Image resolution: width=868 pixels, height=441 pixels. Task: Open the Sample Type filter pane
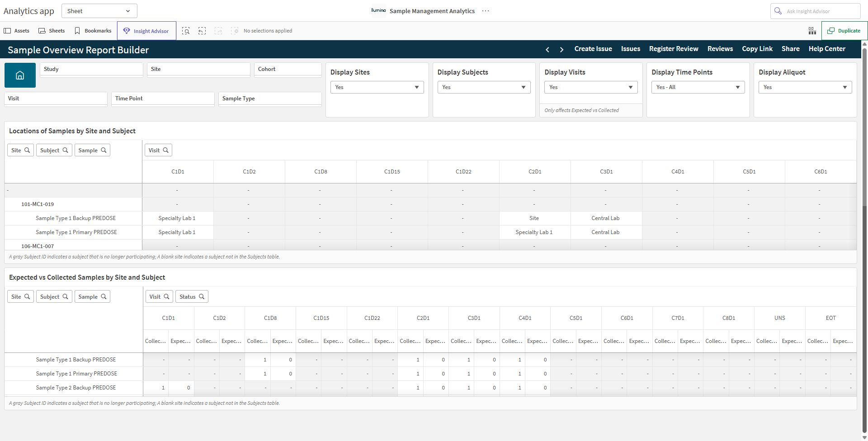(x=270, y=99)
